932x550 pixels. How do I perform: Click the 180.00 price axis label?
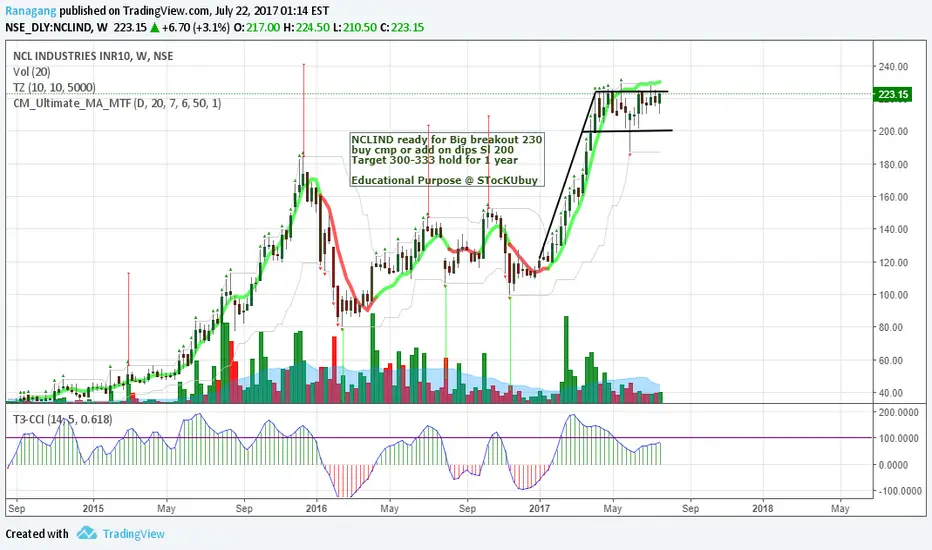click(893, 164)
